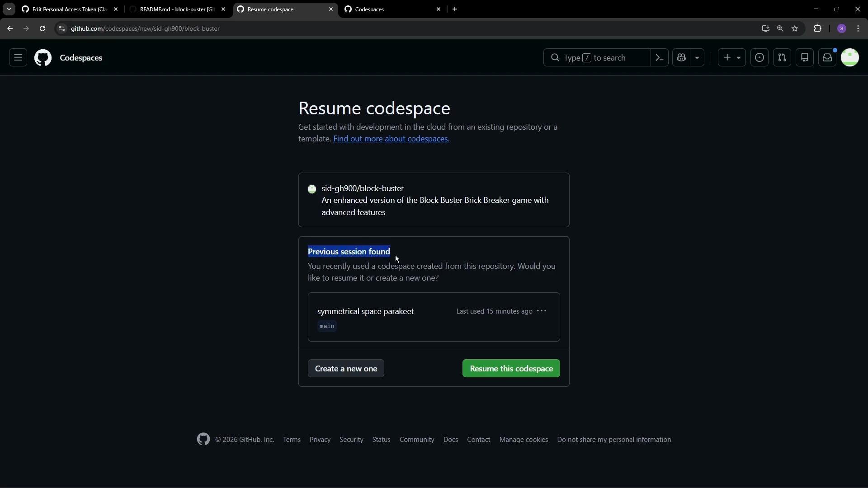Viewport: 868px width, 488px height.
Task: Go back with browser back arrow
Action: (x=10, y=28)
